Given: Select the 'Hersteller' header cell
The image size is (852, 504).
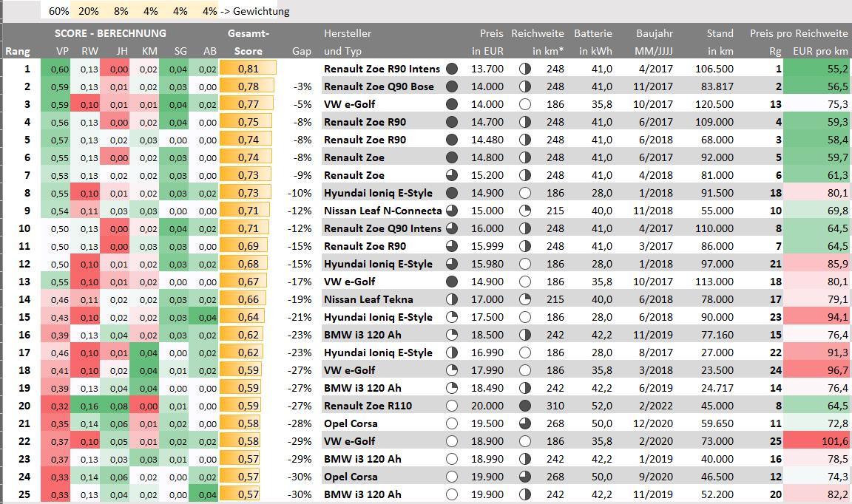Looking at the screenshot, I should (x=348, y=33).
